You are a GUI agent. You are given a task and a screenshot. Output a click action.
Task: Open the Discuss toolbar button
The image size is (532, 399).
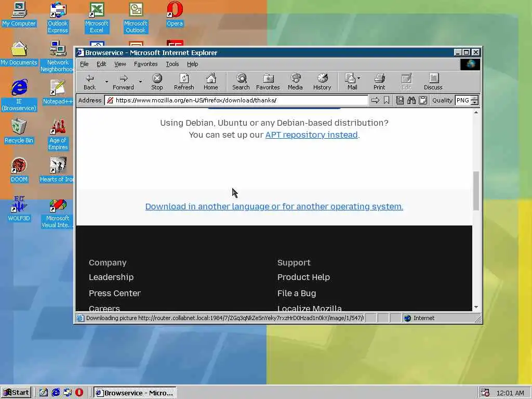click(x=433, y=82)
